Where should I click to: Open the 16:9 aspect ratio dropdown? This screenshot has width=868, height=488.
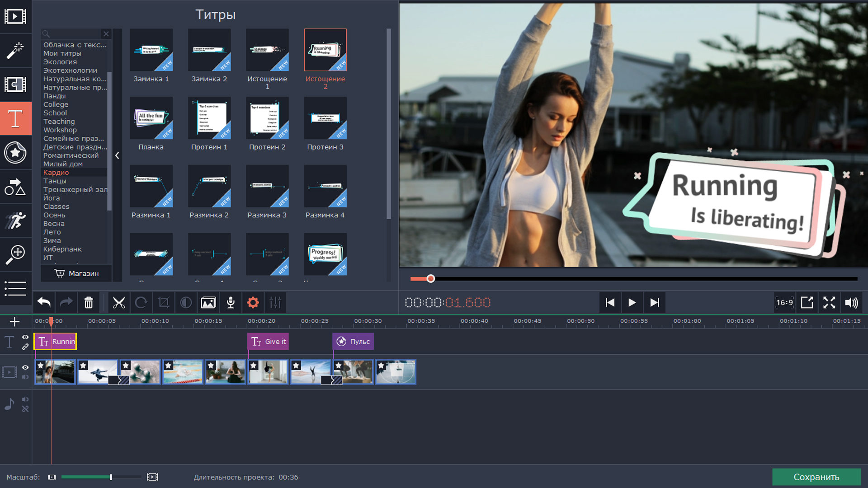(784, 303)
